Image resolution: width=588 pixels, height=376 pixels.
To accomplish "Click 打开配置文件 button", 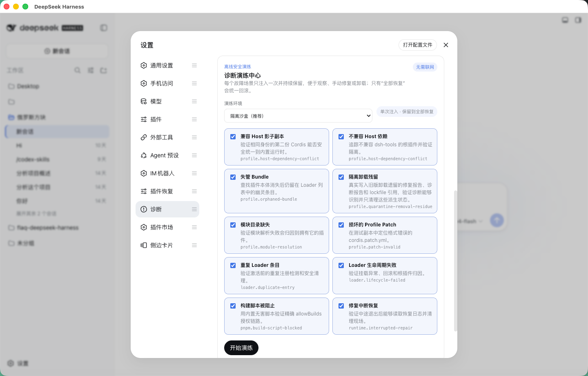I will click(x=418, y=45).
